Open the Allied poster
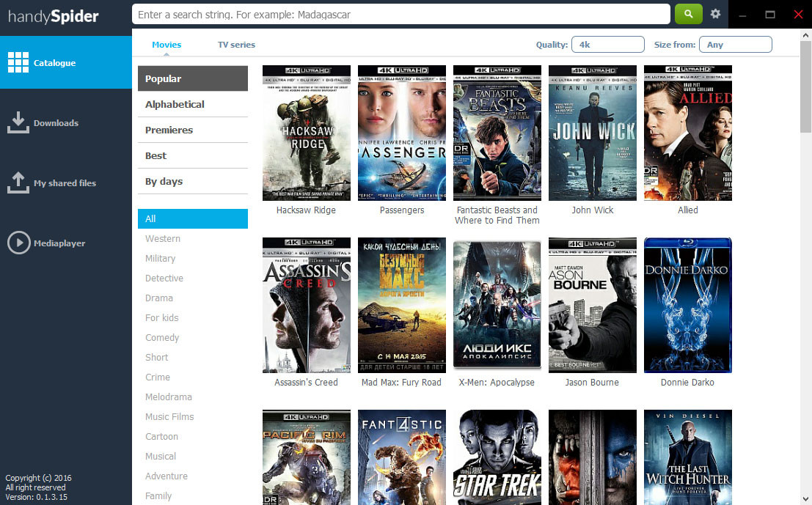812x505 pixels. coord(688,133)
